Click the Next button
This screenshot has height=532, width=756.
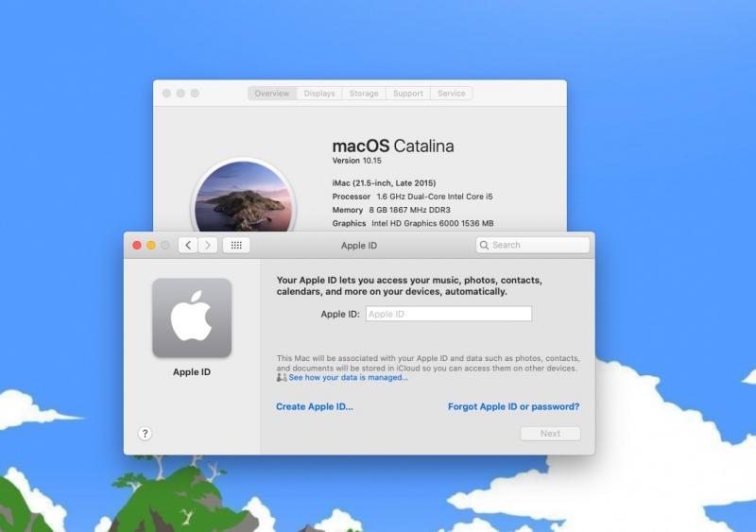coord(550,434)
